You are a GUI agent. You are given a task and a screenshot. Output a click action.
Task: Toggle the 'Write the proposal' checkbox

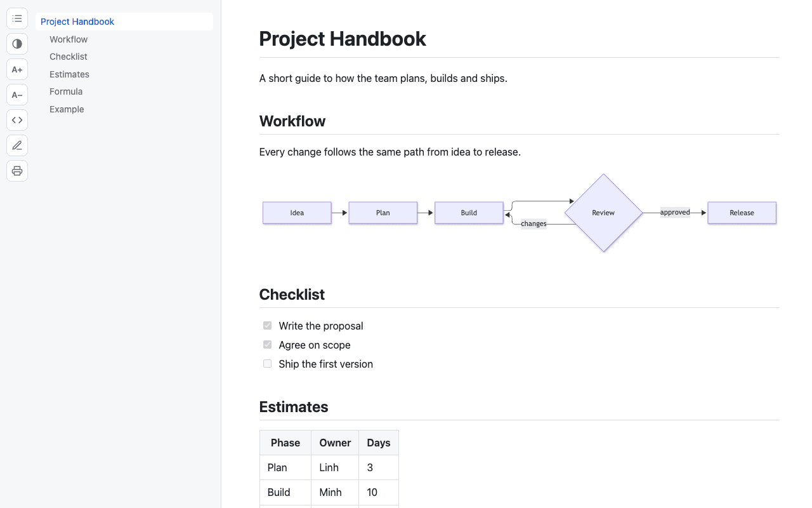point(267,326)
